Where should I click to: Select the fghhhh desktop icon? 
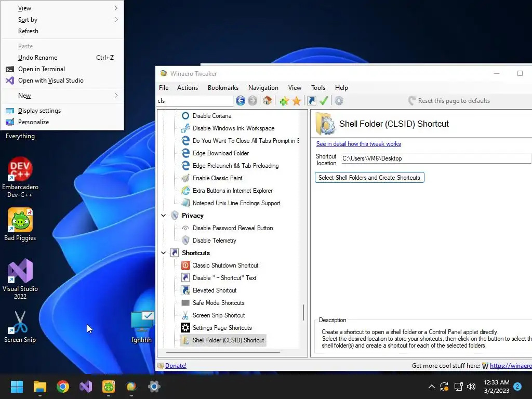coord(142,327)
